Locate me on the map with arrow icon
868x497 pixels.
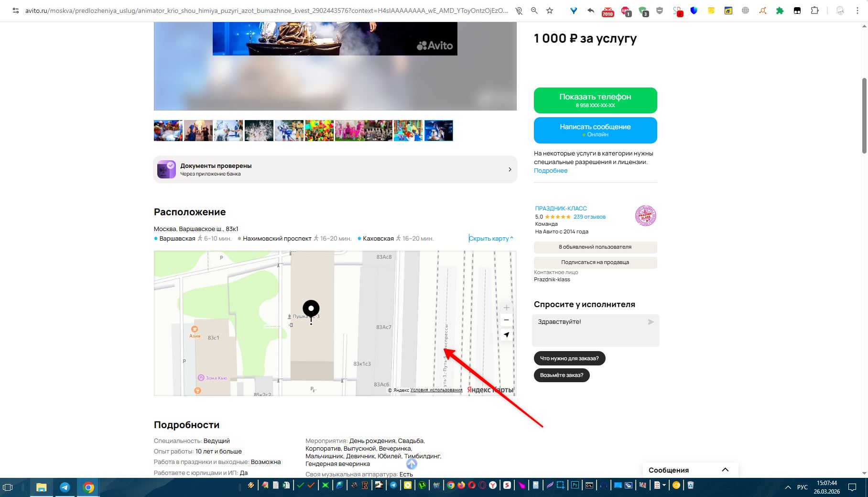(x=507, y=335)
